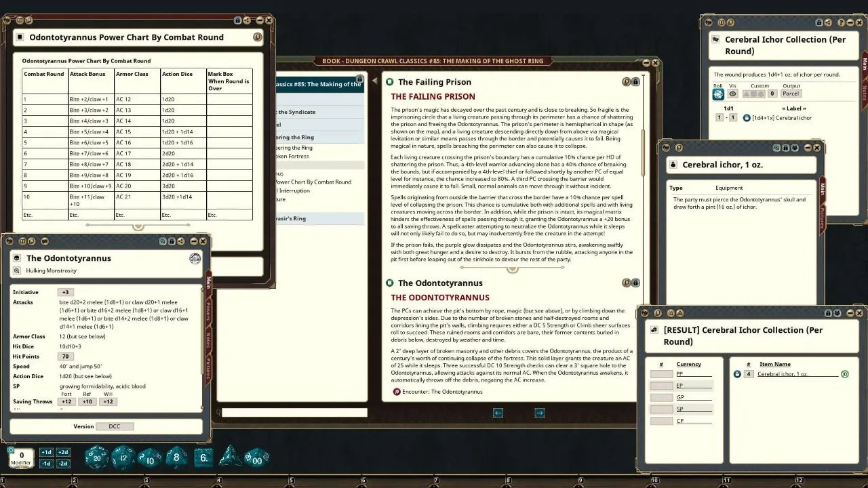Image resolution: width=868 pixels, height=488 pixels.
Task: Switch to the Powers tab of Odontotyrannus
Action: pos(208,311)
